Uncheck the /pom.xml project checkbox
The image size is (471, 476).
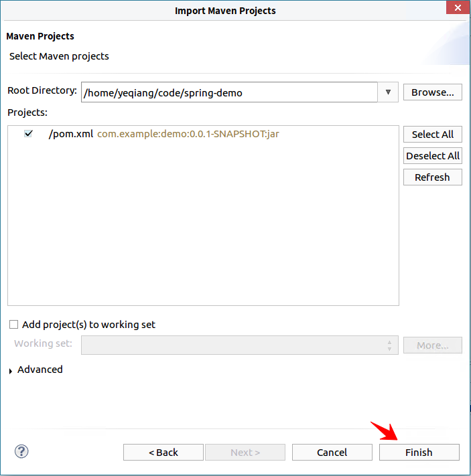click(x=28, y=134)
